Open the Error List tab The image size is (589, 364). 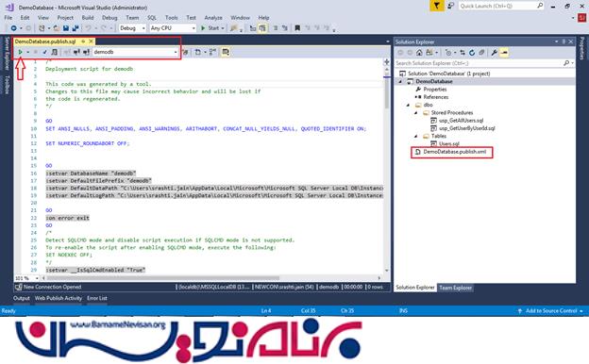tap(97, 298)
